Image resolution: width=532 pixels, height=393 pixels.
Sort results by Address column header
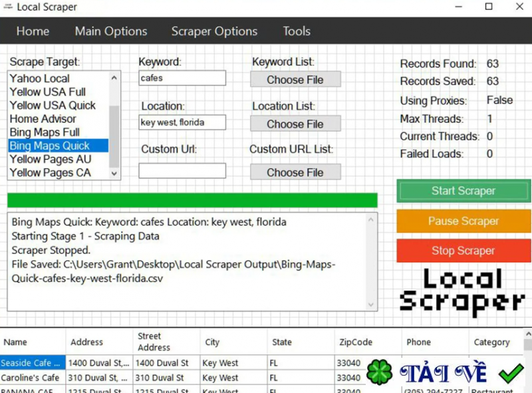[x=99, y=342]
